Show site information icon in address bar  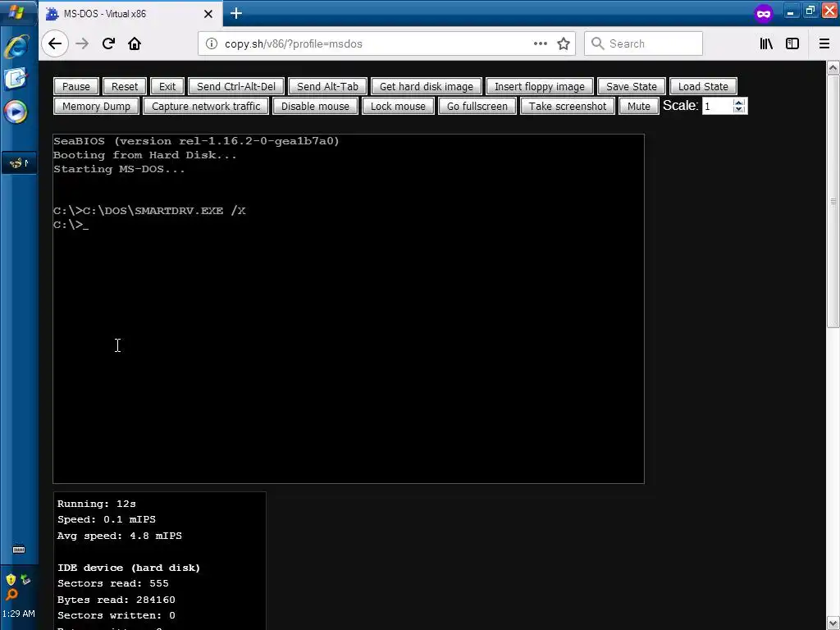[212, 43]
